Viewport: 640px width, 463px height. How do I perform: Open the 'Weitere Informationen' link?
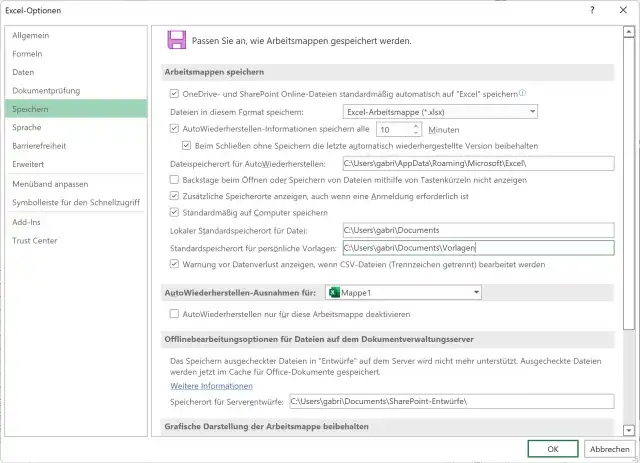(x=211, y=386)
